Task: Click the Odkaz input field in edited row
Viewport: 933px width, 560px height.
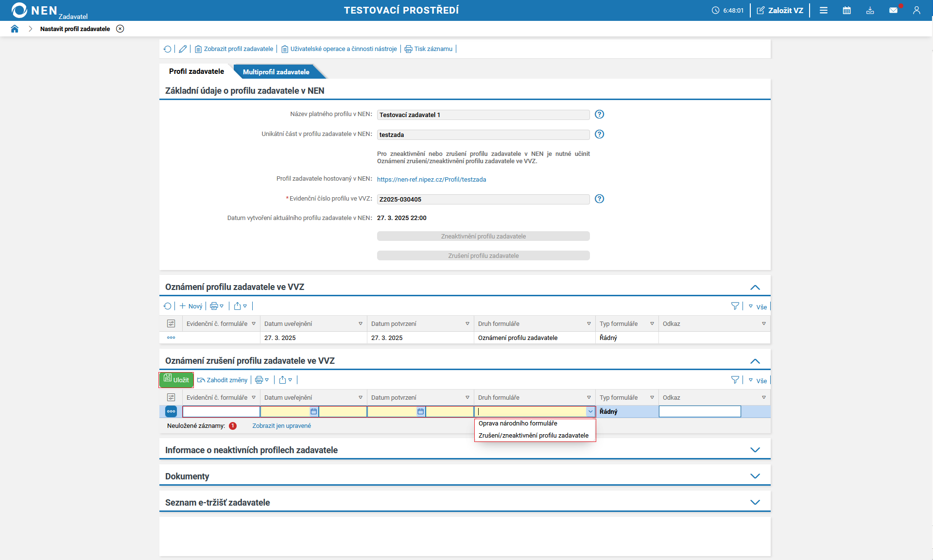Action: tap(699, 412)
